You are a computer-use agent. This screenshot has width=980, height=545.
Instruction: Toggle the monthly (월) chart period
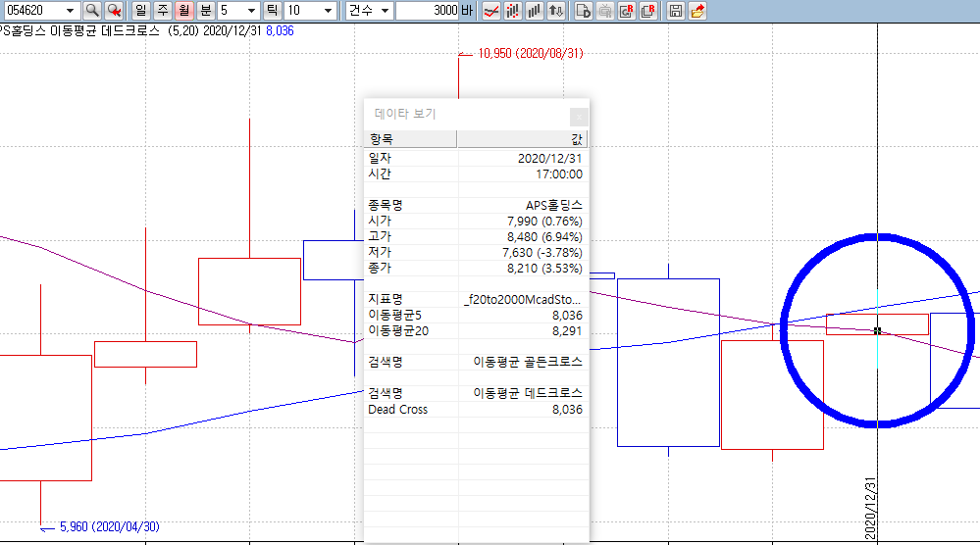183,11
